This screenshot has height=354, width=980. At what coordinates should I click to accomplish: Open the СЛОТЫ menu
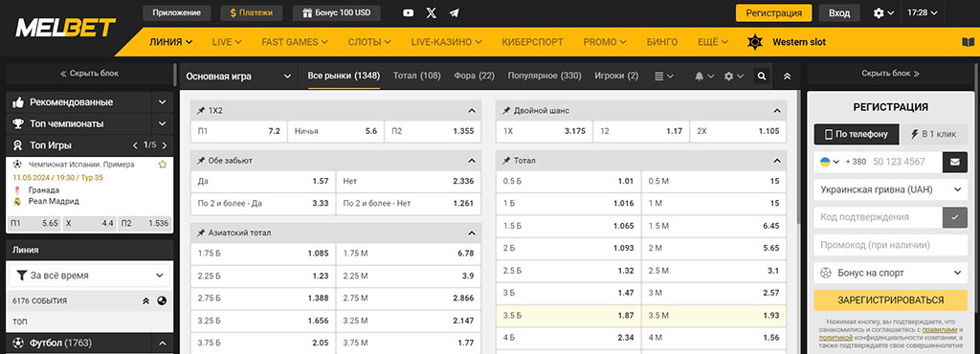369,42
